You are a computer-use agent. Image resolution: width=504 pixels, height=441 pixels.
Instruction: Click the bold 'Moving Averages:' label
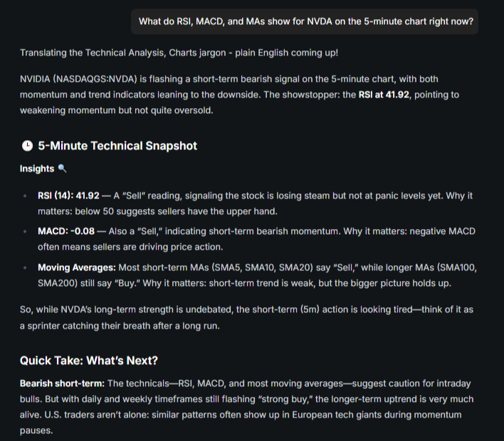77,267
